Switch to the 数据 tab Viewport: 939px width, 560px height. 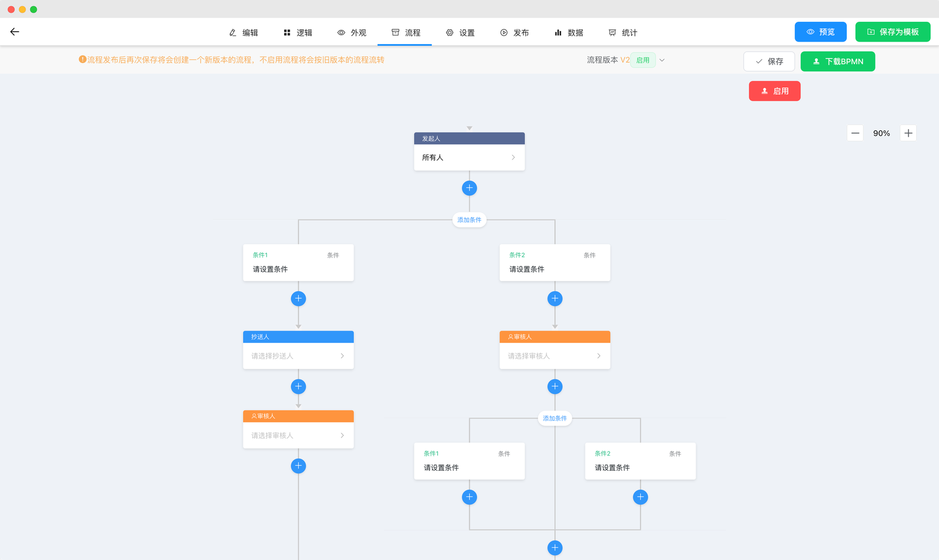pyautogui.click(x=569, y=33)
